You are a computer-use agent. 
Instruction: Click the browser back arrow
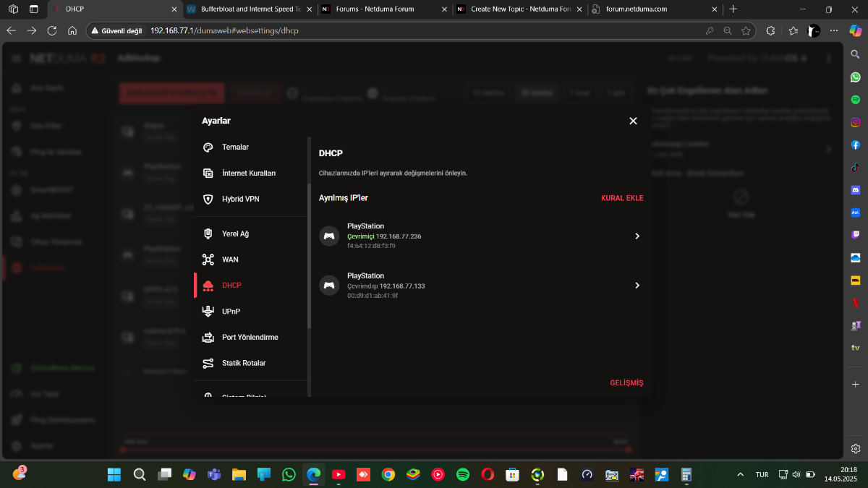(11, 31)
